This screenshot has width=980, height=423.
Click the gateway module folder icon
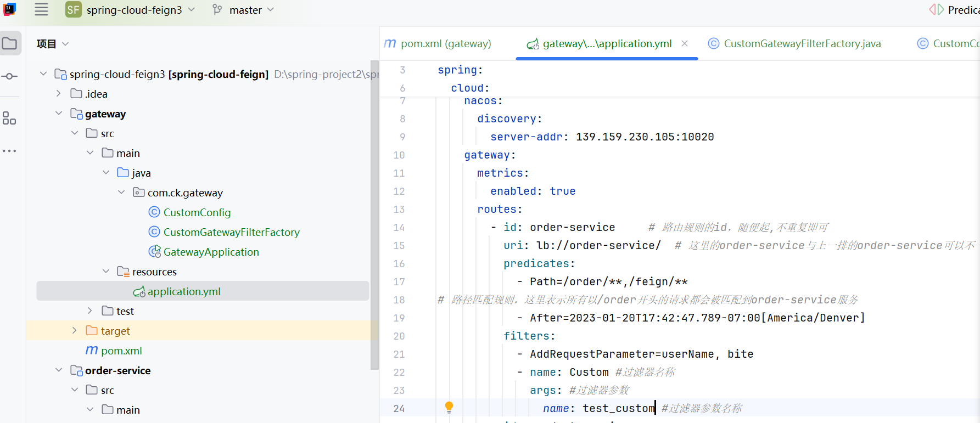pos(76,114)
